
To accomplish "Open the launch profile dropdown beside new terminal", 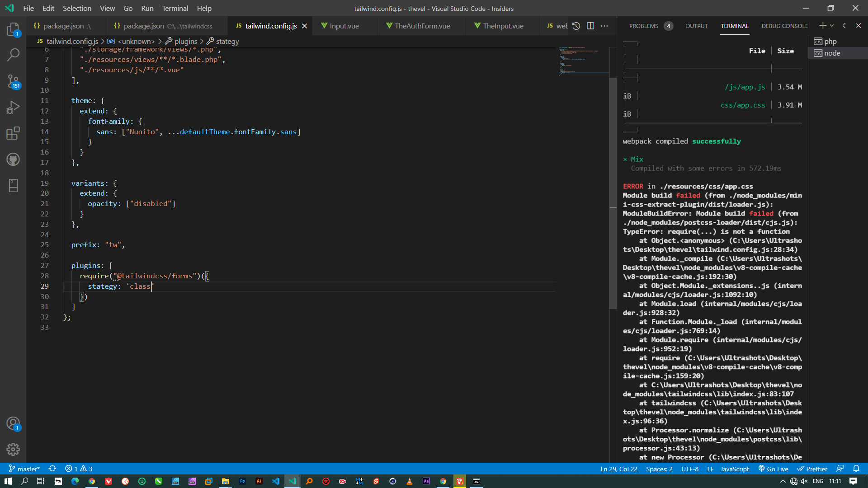I will pos(832,26).
